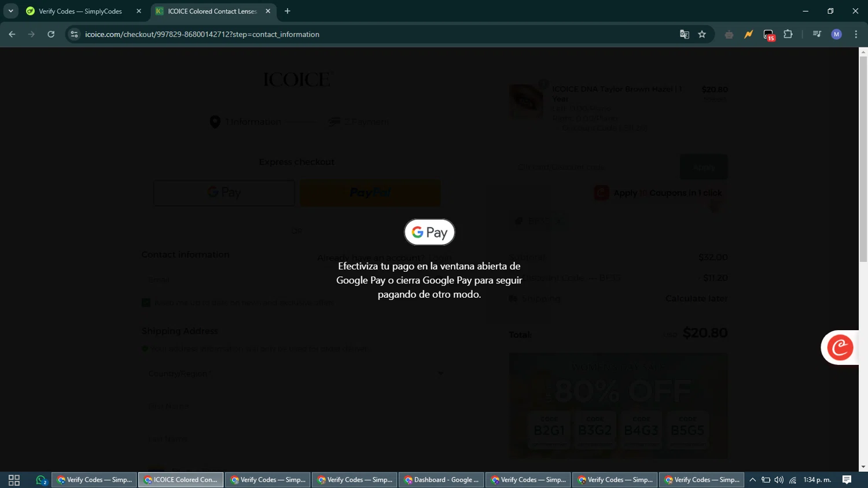
Task: Toggle the keep me up to date checkbox
Action: click(146, 302)
